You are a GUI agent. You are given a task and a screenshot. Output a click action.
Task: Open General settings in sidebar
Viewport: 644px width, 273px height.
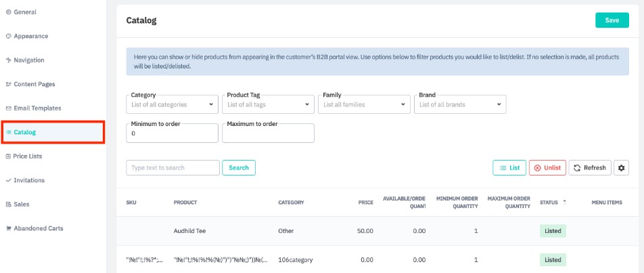point(25,12)
